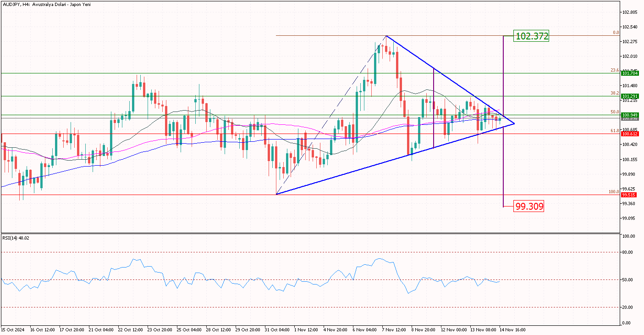The height and width of the screenshot is (335, 644).
Task: Click the green 100.949 price tag
Action: coord(629,115)
